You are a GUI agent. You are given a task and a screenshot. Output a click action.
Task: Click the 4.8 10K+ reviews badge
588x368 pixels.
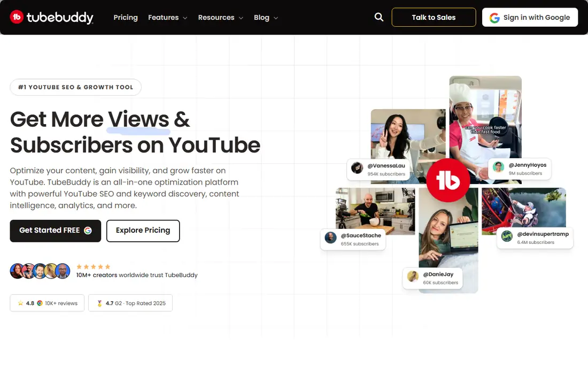point(47,303)
